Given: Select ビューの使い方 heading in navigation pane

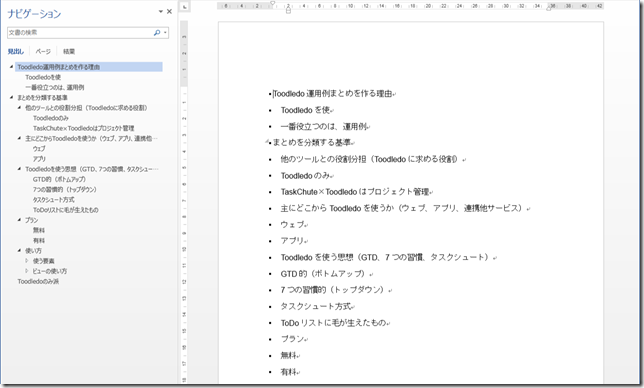Looking at the screenshot, I should pos(50,271).
